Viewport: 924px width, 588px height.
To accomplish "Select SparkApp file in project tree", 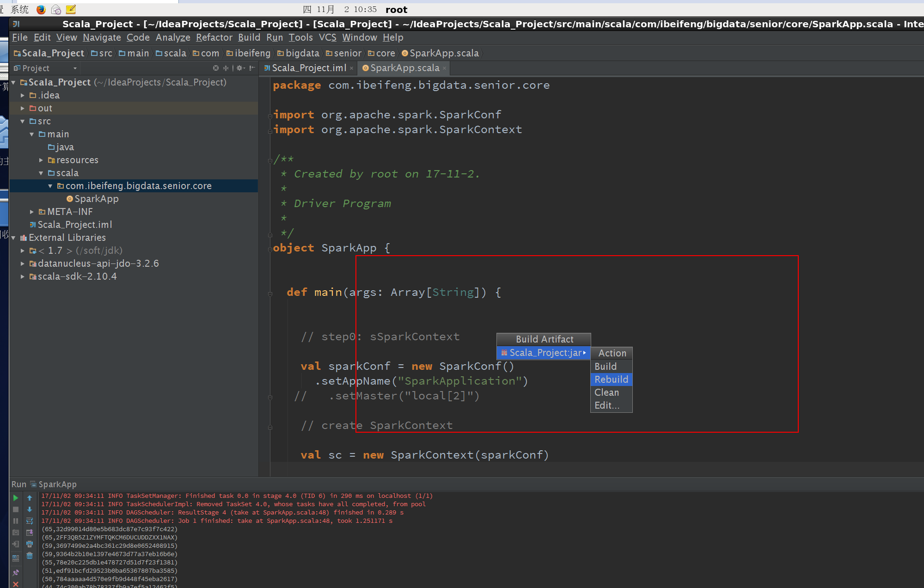I will (x=96, y=199).
